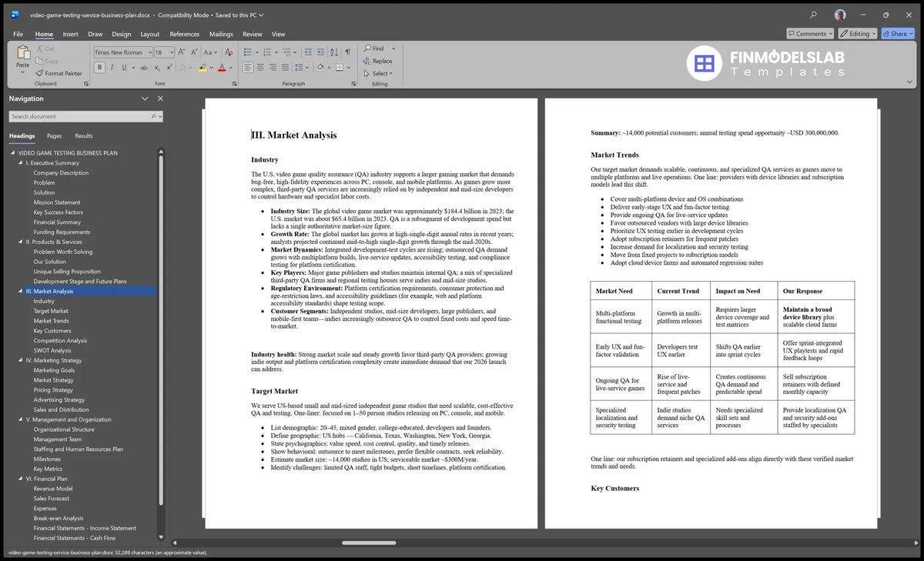The height and width of the screenshot is (561, 924).
Task: Open the References ribbon tab
Action: (x=184, y=34)
